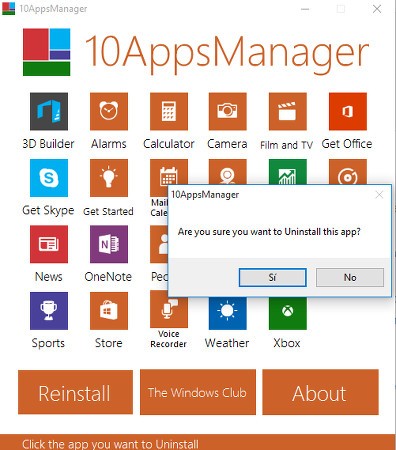This screenshot has height=450, width=396.
Task: Click the Alarms clock tile
Action: (x=109, y=111)
